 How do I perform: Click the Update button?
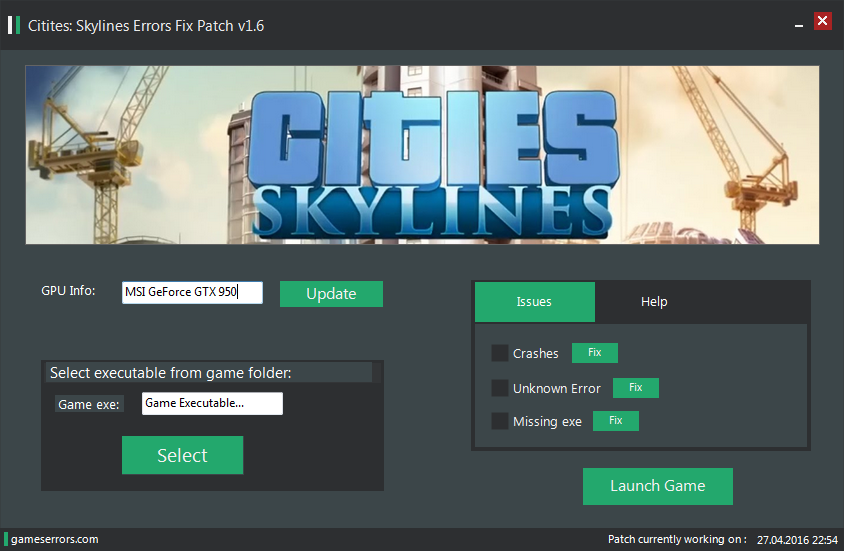[331, 294]
